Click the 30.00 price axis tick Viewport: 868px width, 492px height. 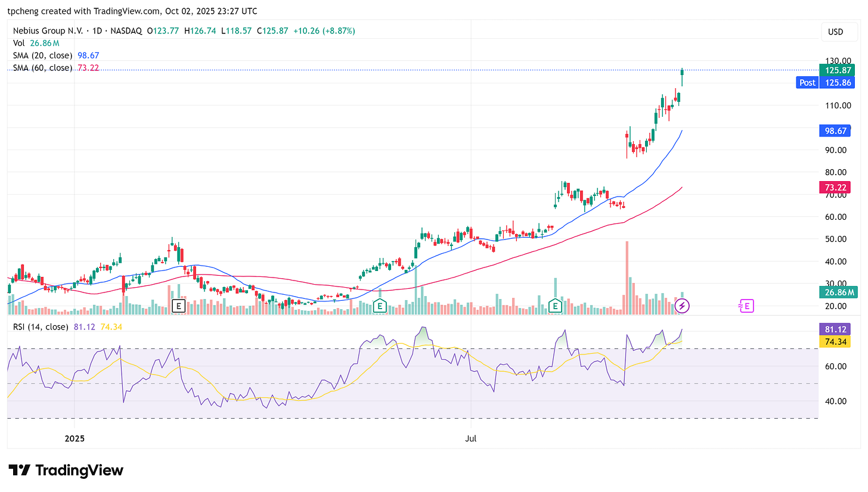point(837,284)
